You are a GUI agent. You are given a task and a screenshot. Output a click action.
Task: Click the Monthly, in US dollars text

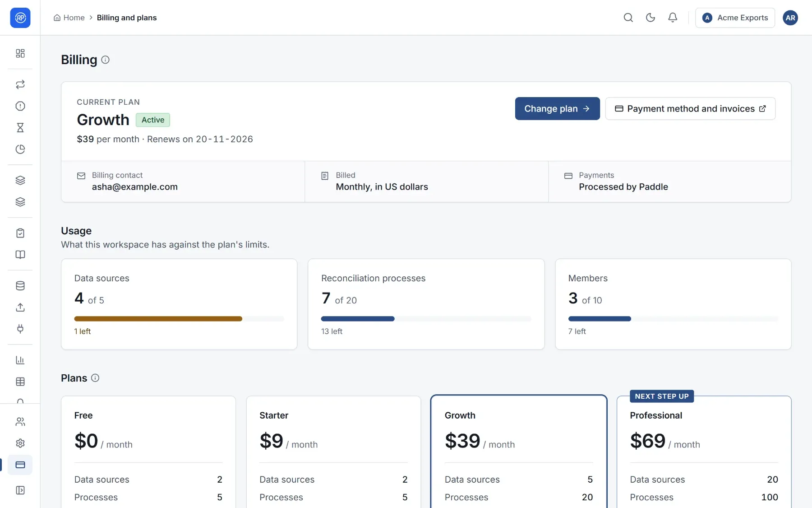point(382,187)
